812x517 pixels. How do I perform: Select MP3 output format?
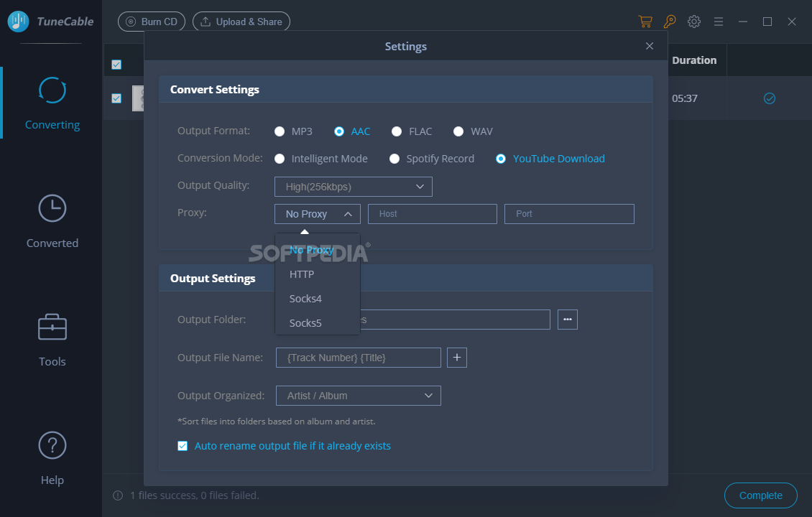pyautogui.click(x=280, y=131)
